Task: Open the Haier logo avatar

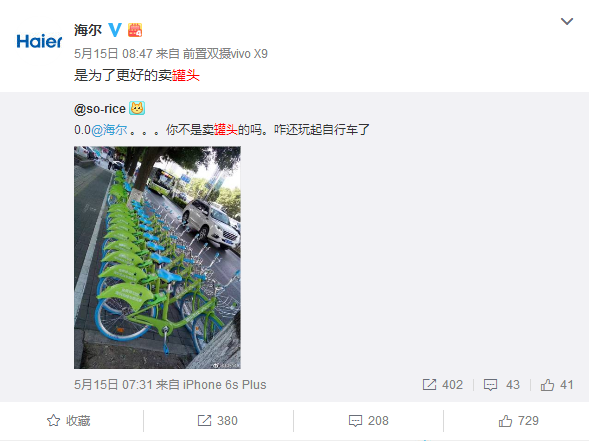Action: (x=39, y=41)
